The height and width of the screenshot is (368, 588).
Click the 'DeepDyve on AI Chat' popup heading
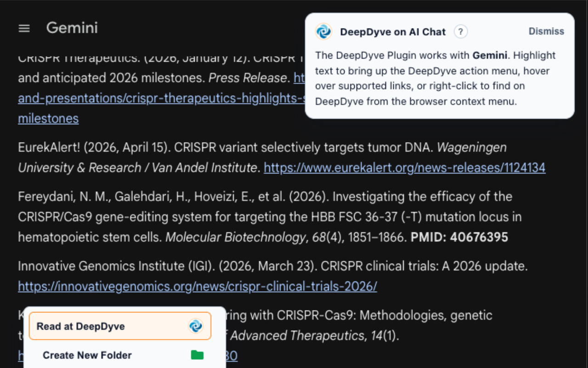click(x=393, y=32)
